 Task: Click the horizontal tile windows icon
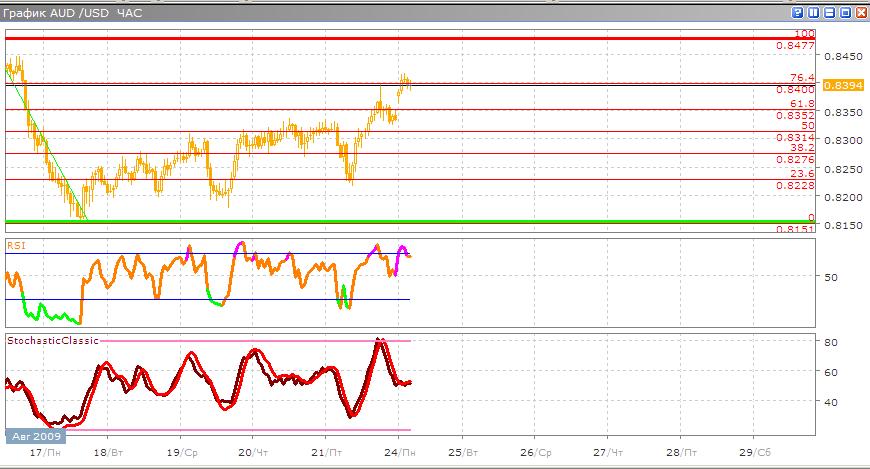(829, 12)
